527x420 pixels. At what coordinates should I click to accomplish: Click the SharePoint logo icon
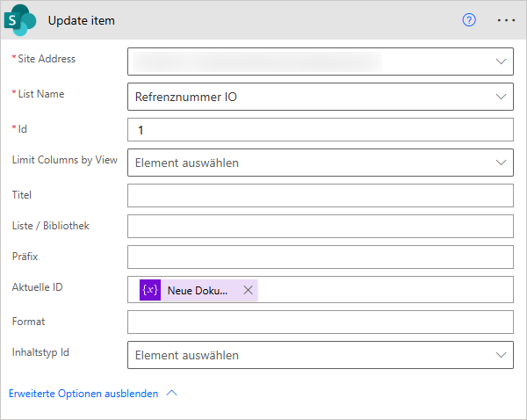tap(24, 20)
